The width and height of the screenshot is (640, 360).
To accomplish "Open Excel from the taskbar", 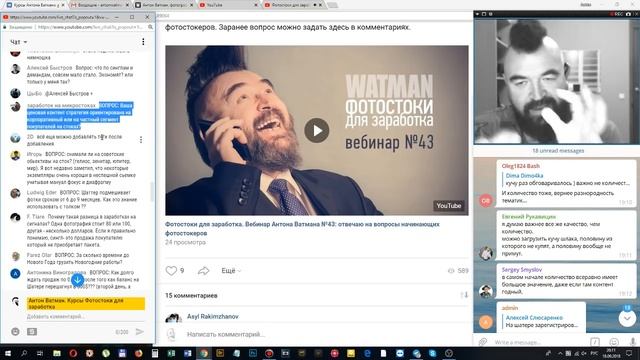I will point(171,353).
